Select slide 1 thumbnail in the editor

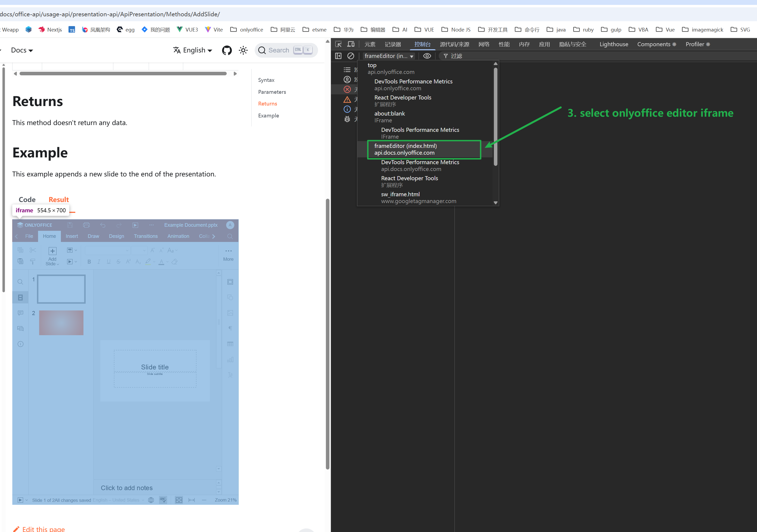coord(61,289)
